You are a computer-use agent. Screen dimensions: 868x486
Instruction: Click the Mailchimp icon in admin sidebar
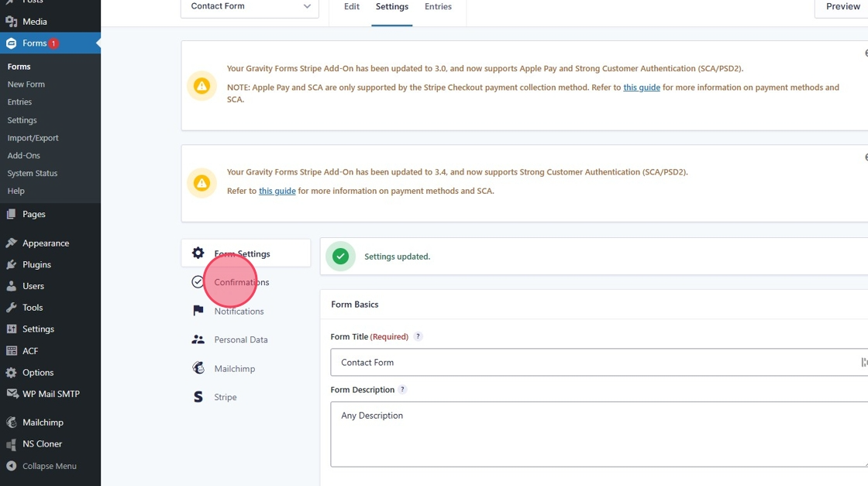pyautogui.click(x=11, y=422)
